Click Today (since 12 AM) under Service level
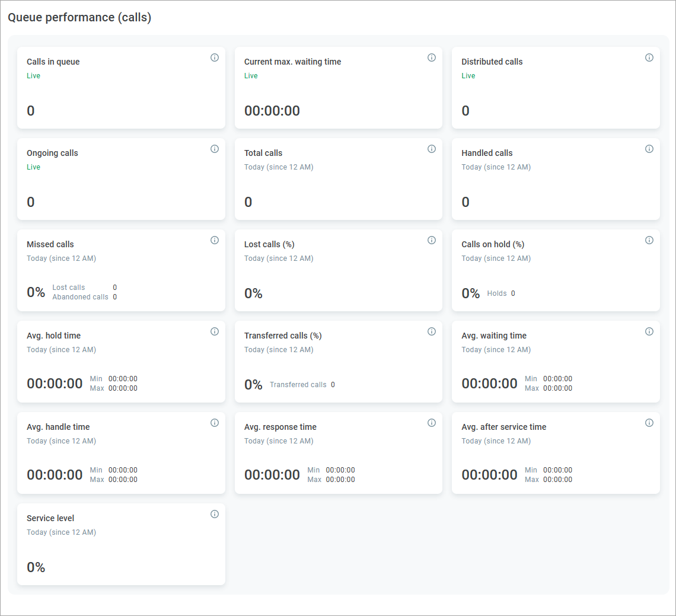Viewport: 676px width, 616px height. point(61,532)
